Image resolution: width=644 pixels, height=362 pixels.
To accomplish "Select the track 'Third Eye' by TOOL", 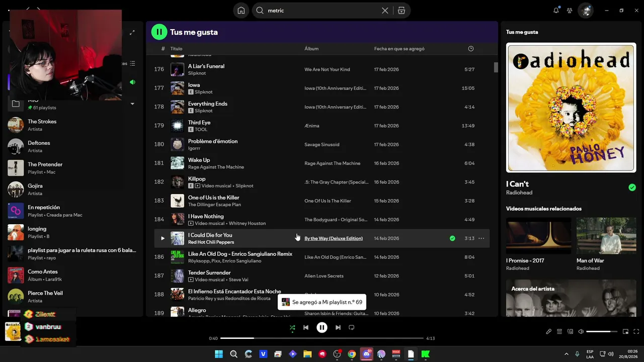I will (x=322, y=126).
